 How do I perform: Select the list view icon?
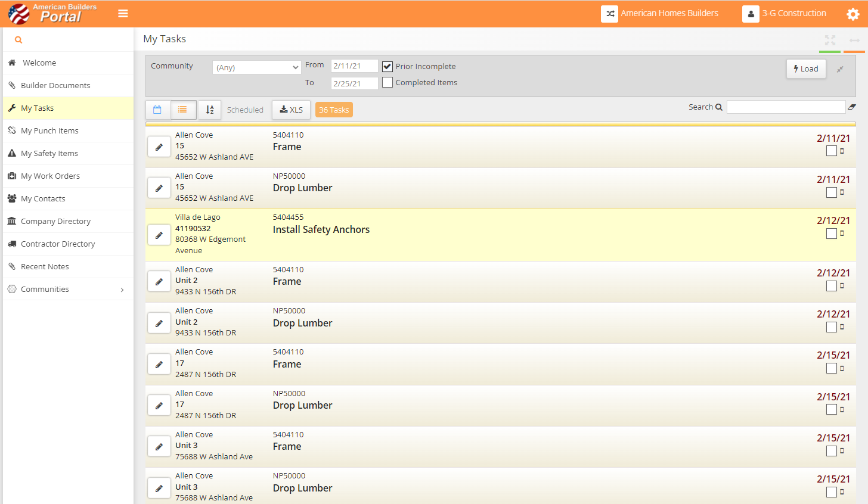point(183,110)
